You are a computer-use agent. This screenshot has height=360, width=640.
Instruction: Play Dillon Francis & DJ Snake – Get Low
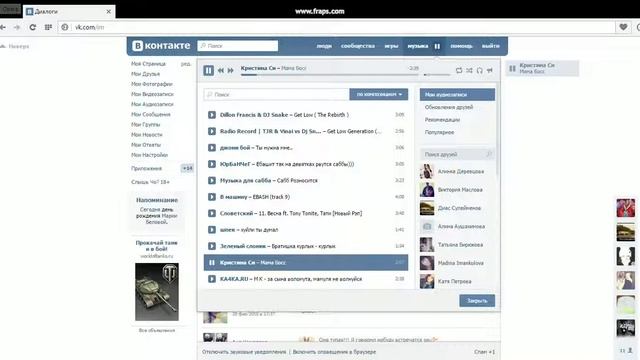pos(212,115)
